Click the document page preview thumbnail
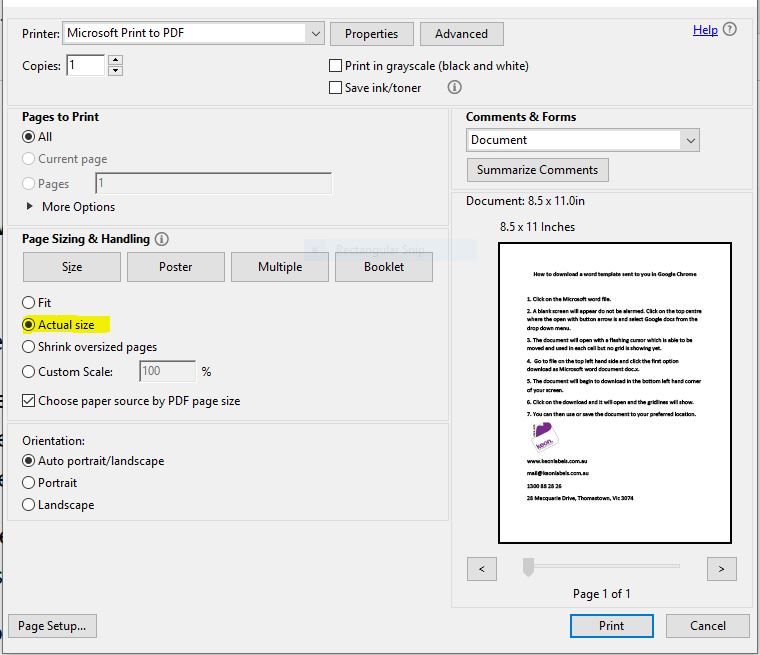Screen dimensions: 760x655 point(615,393)
